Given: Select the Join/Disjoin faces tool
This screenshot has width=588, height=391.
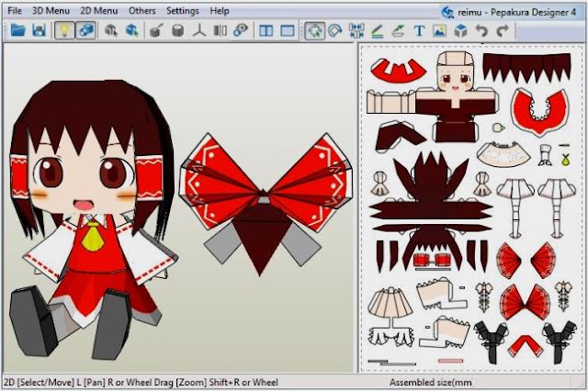Looking at the screenshot, I should click(356, 30).
